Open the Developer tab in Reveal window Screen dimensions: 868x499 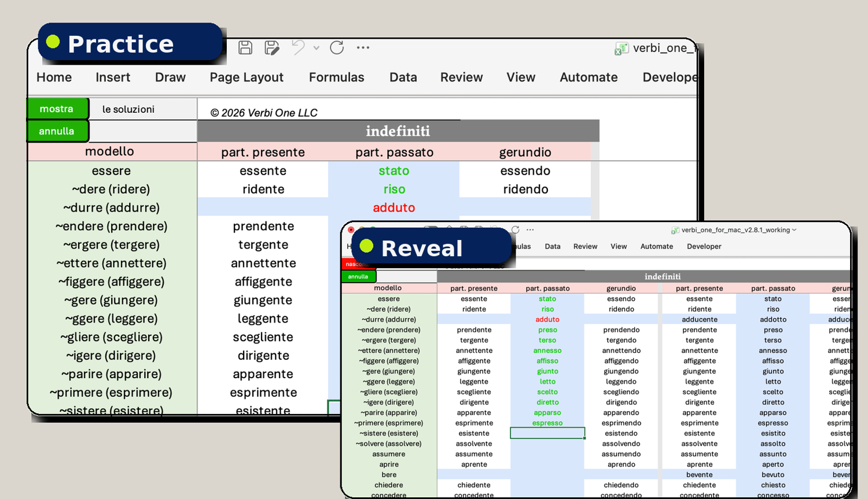click(x=704, y=246)
